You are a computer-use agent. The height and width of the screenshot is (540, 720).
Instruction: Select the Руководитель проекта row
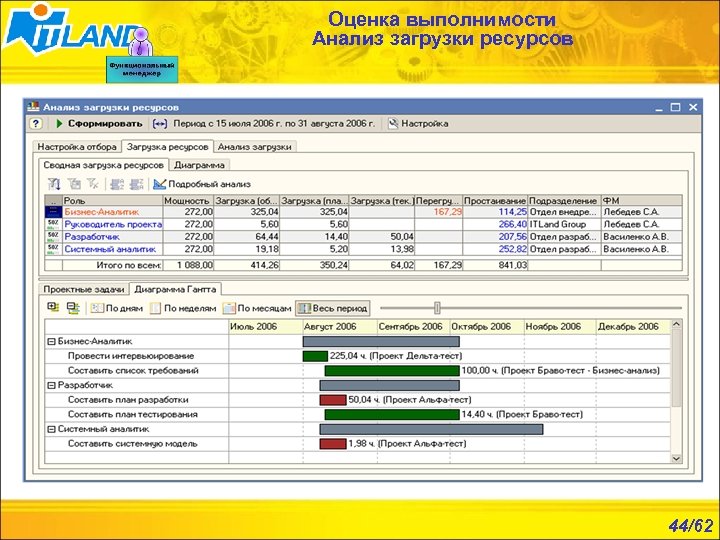point(363,224)
